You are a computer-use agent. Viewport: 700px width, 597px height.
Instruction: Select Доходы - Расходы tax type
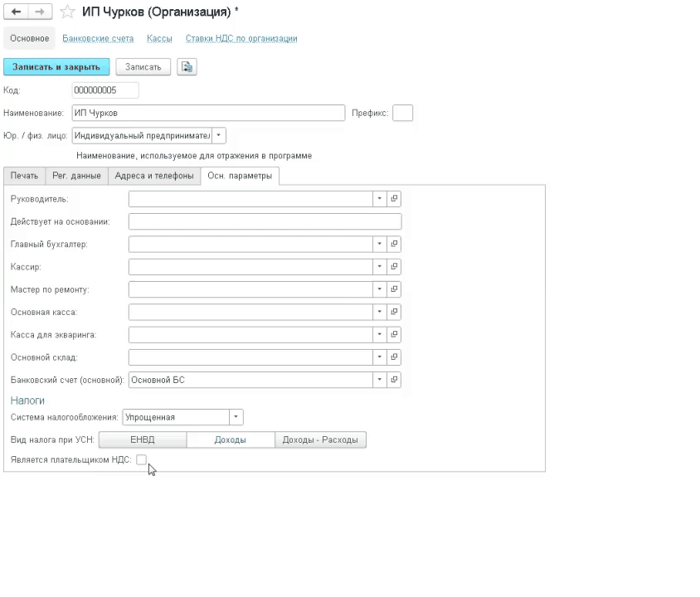320,440
